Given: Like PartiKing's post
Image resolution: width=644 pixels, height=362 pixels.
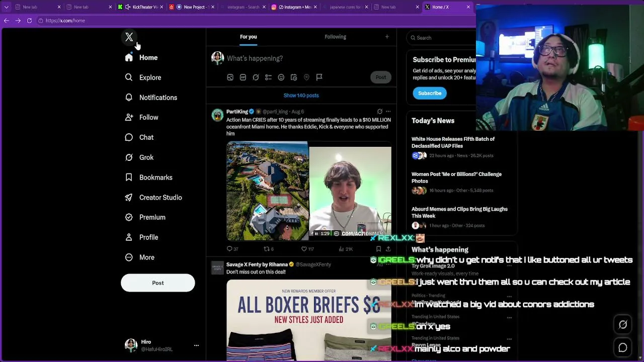Looking at the screenshot, I should 307,249.
